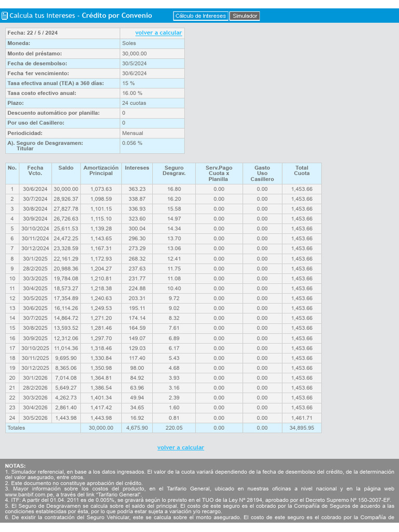Click the Seguro de Desgravamen rate 0.056 %

tap(132, 143)
